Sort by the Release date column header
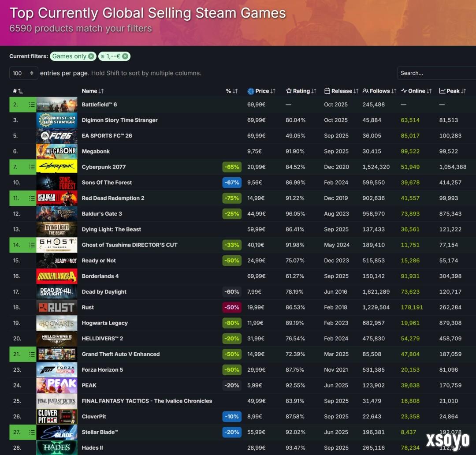 [x=342, y=91]
